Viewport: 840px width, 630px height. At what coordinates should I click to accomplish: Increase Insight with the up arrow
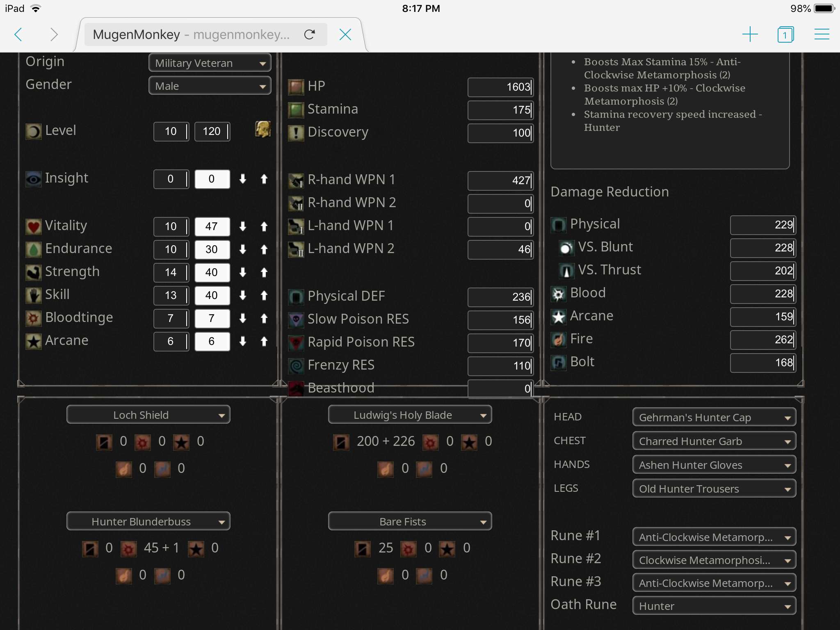pyautogui.click(x=264, y=179)
